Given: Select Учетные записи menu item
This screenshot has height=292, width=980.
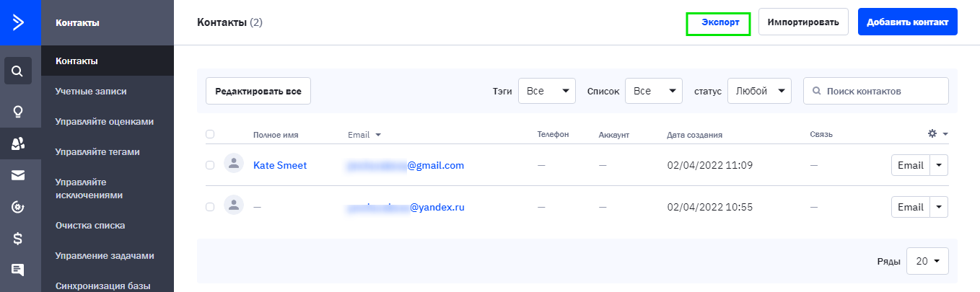Looking at the screenshot, I should tap(91, 91).
